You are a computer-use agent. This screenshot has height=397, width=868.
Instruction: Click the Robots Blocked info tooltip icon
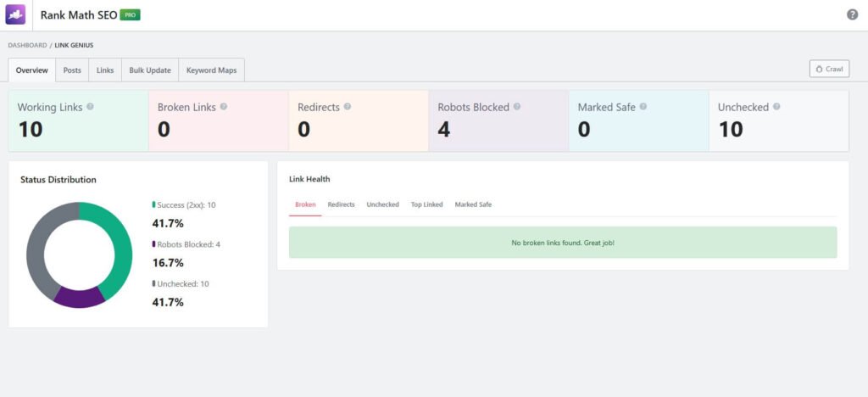516,106
